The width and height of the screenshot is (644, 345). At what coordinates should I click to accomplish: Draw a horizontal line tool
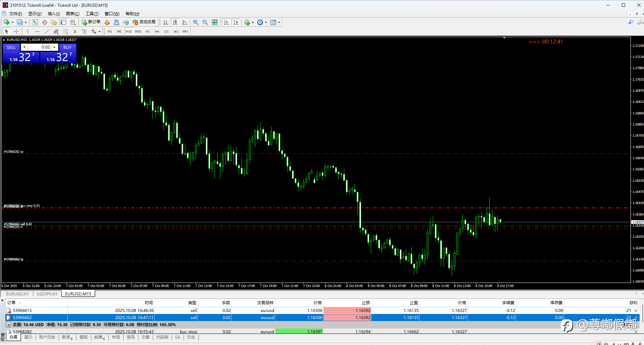point(37,31)
